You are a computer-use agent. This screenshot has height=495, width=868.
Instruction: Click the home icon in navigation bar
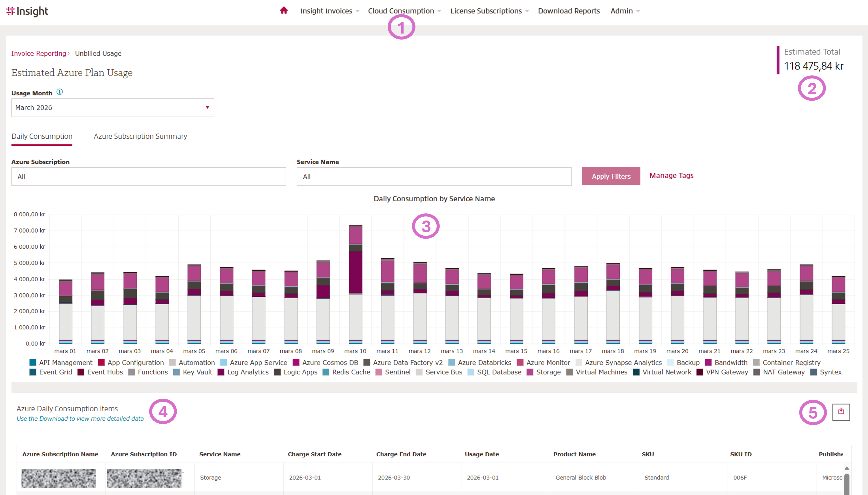pyautogui.click(x=284, y=11)
